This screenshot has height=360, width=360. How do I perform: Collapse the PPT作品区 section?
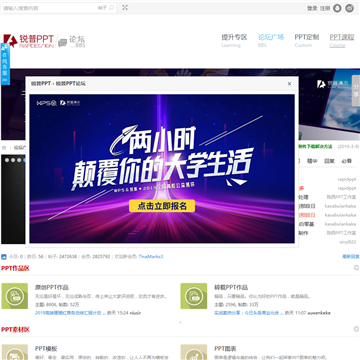(356, 268)
